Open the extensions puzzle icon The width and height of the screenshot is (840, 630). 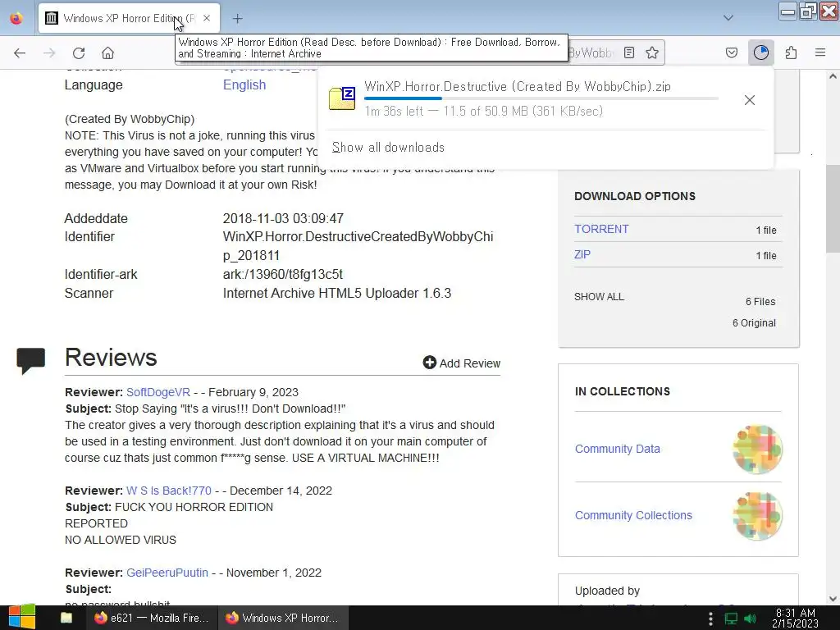791,52
